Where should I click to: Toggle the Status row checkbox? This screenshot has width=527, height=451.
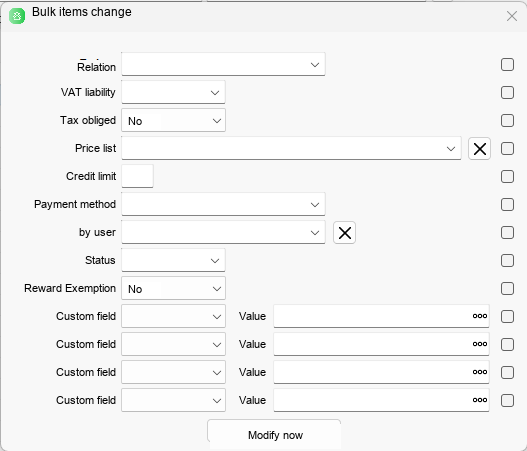(507, 260)
